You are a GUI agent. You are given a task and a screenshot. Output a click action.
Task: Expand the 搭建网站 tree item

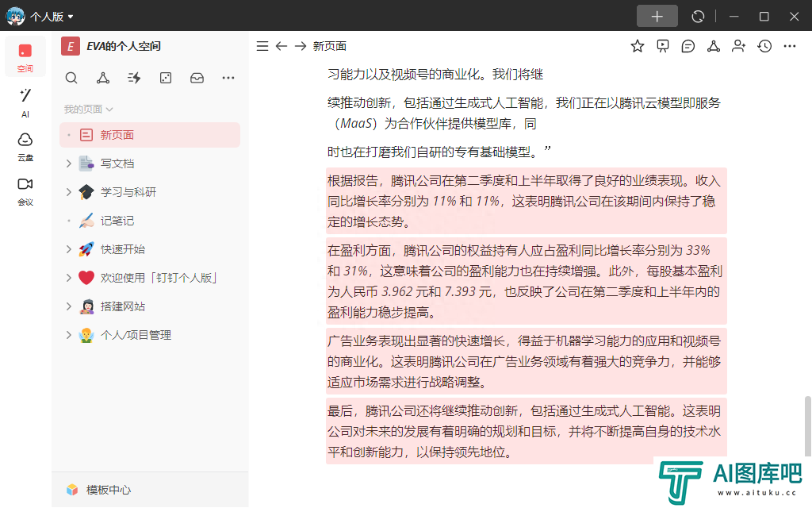point(69,306)
